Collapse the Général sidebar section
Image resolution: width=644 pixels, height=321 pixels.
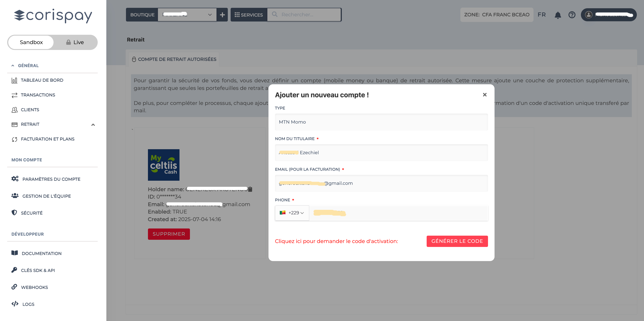pos(13,66)
